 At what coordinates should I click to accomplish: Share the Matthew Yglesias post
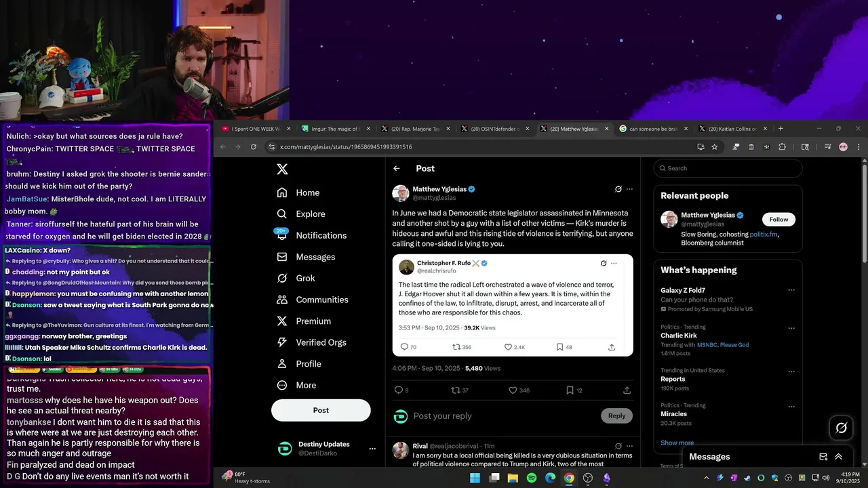[627, 390]
